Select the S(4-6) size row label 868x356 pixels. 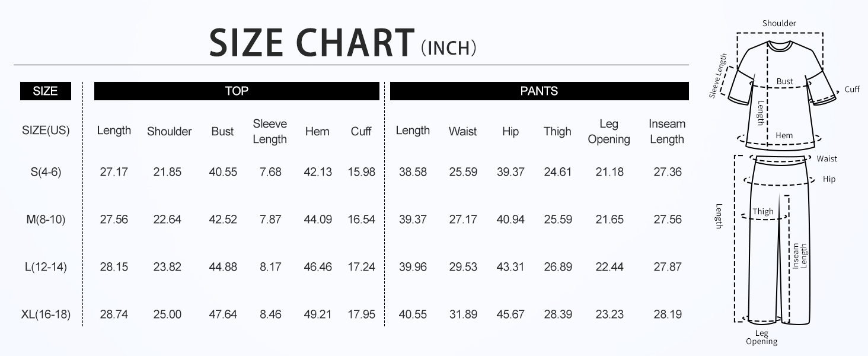(x=46, y=172)
